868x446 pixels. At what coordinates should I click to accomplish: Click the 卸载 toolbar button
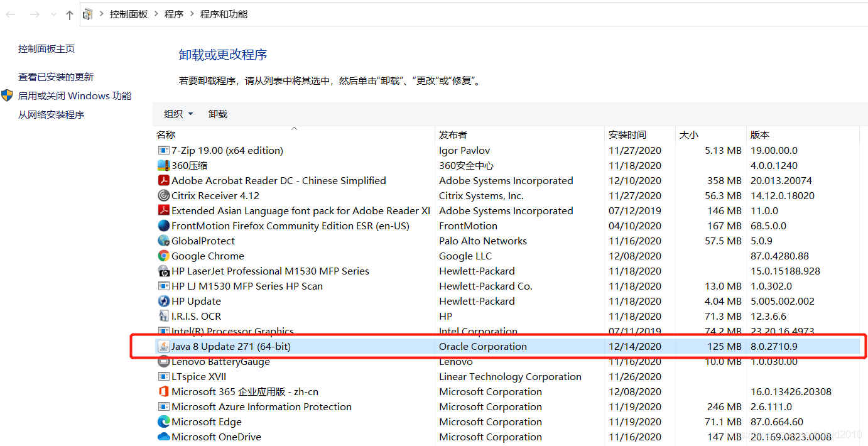click(x=218, y=114)
